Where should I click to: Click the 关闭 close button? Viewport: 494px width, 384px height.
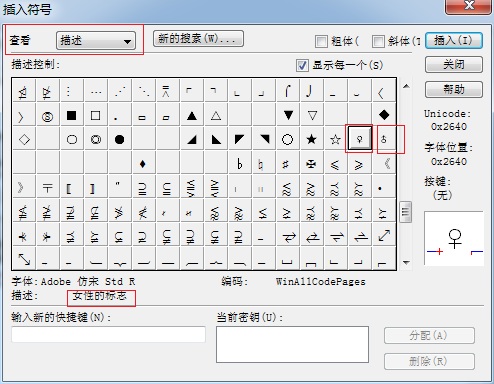[454, 64]
